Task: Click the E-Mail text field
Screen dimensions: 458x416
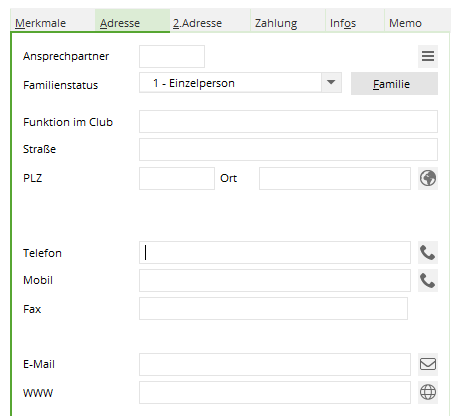Action: tap(275, 364)
